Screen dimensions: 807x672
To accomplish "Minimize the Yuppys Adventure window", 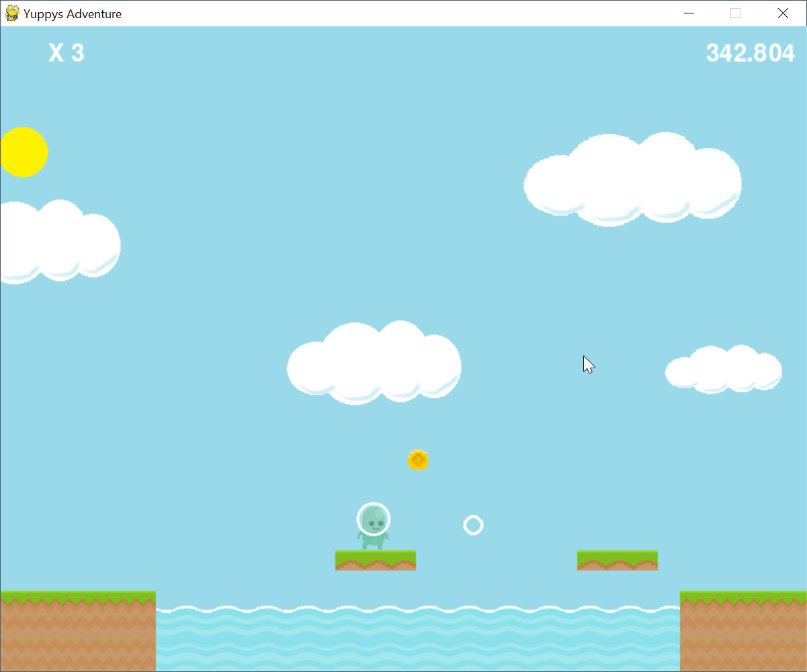I will (689, 13).
